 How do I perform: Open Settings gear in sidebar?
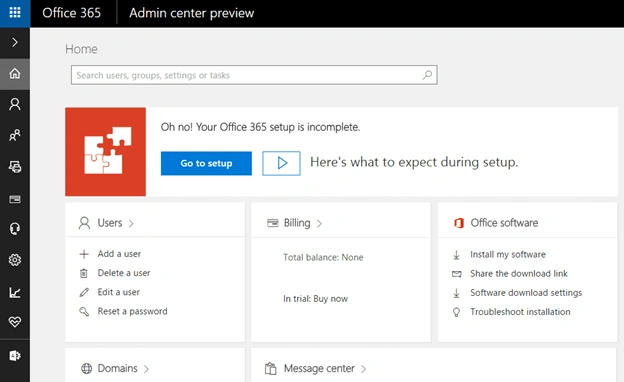point(15,260)
